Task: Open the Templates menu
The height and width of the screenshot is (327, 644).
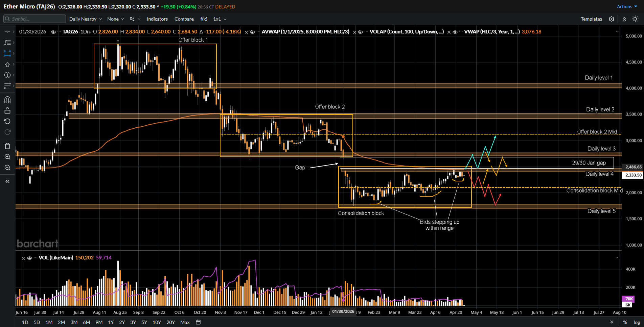Action: click(591, 19)
